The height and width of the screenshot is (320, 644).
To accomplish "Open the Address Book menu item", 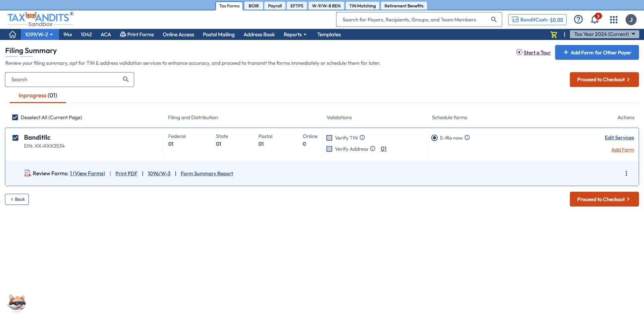I will (x=259, y=35).
